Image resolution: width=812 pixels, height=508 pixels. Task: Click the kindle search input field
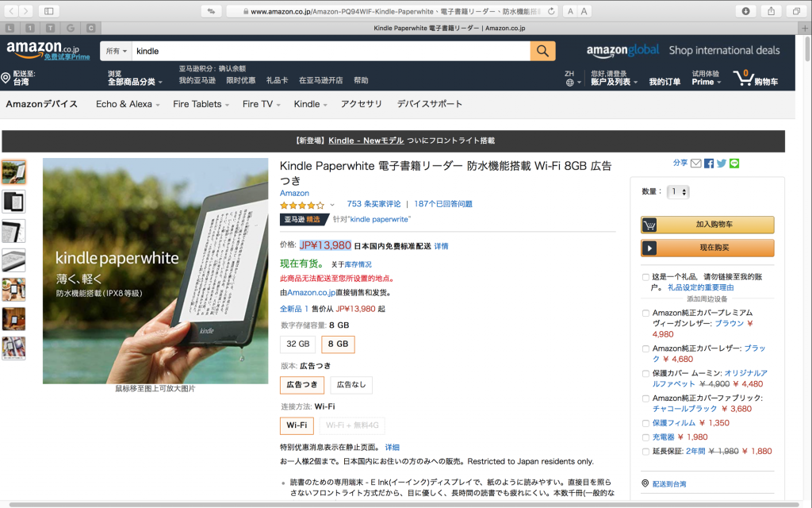pos(331,51)
